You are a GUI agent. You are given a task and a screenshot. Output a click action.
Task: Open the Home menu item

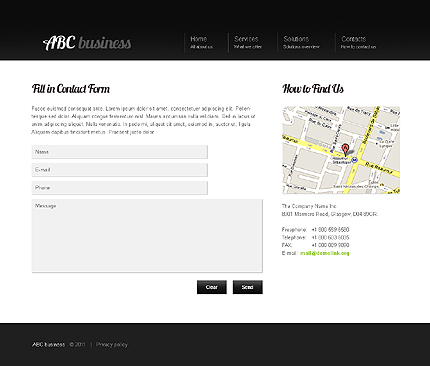coord(201,42)
